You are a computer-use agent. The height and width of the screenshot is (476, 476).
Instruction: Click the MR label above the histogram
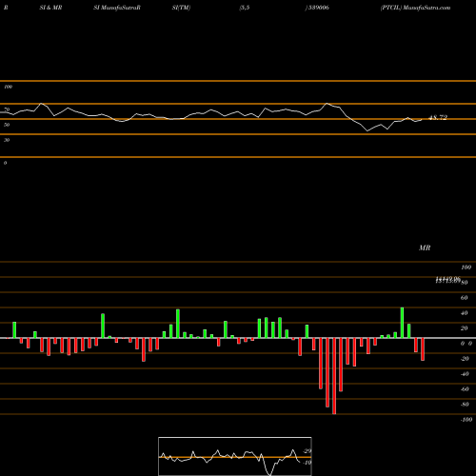[x=425, y=248]
